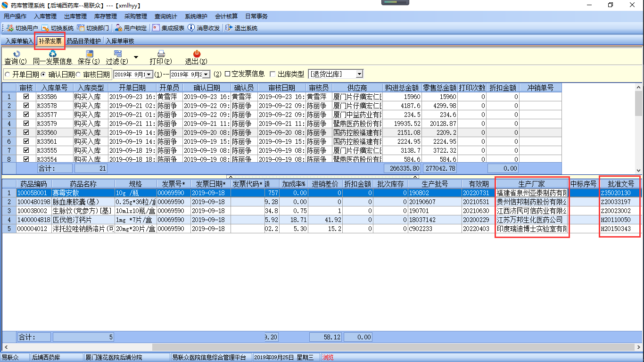Open the 出库管理 menu
This screenshot has height=362, width=644.
point(75,16)
